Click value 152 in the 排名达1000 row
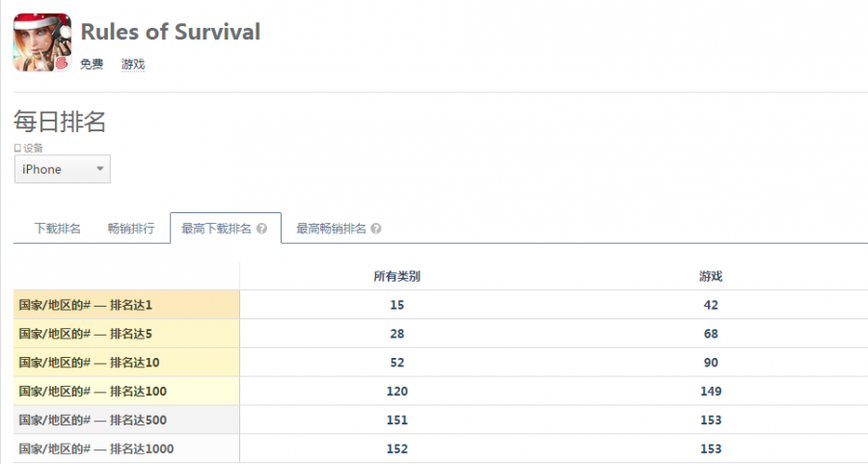 [x=397, y=450]
